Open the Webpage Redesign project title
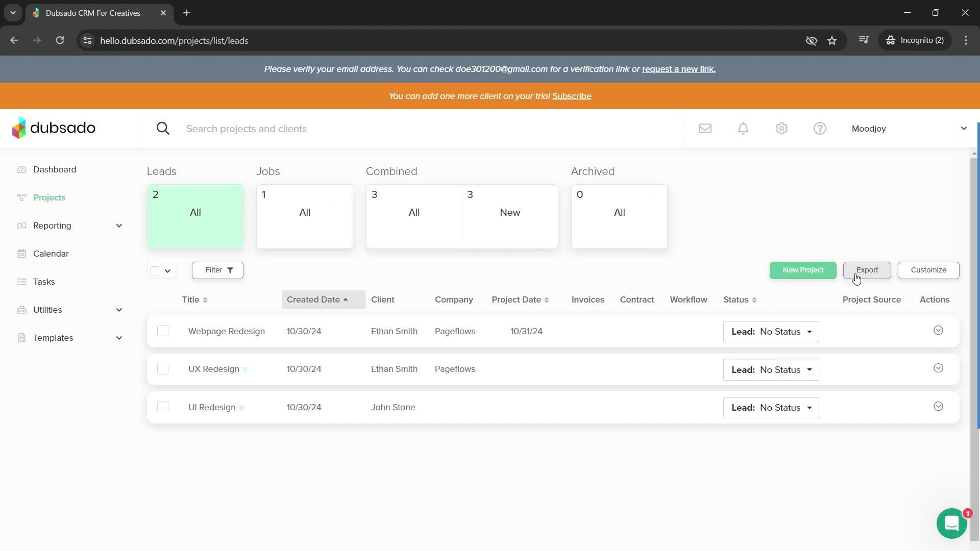Image resolution: width=980 pixels, height=551 pixels. [x=227, y=331]
